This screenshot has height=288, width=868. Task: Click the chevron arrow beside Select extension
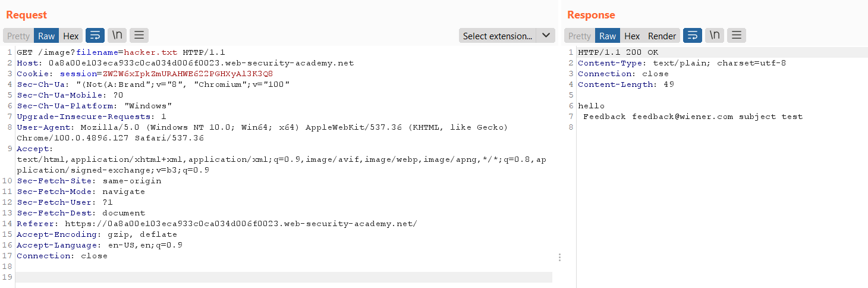546,36
